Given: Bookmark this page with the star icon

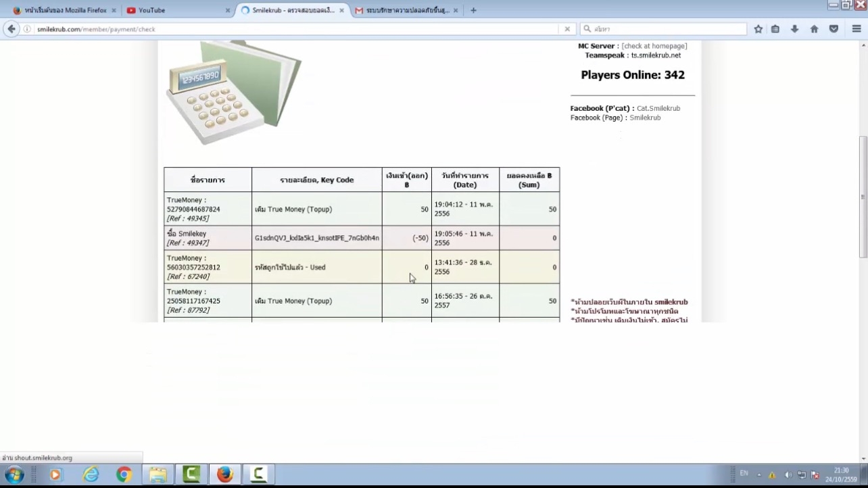Looking at the screenshot, I should point(758,29).
